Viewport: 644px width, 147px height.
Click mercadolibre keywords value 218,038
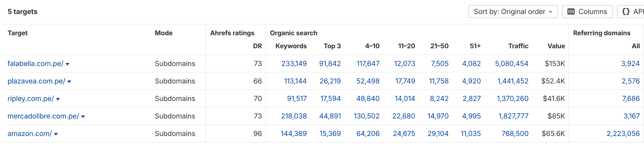tap(294, 116)
